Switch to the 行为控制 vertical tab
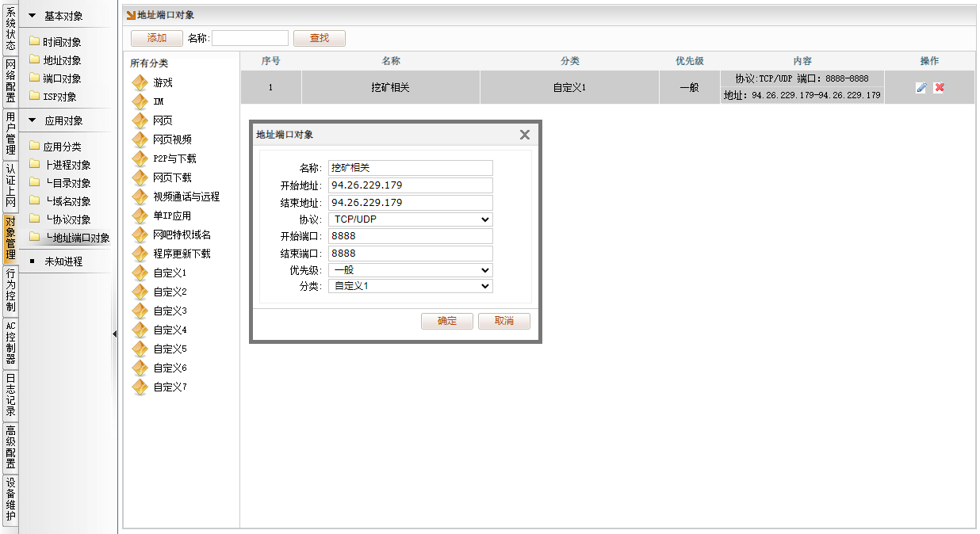980x534 pixels. click(10, 290)
